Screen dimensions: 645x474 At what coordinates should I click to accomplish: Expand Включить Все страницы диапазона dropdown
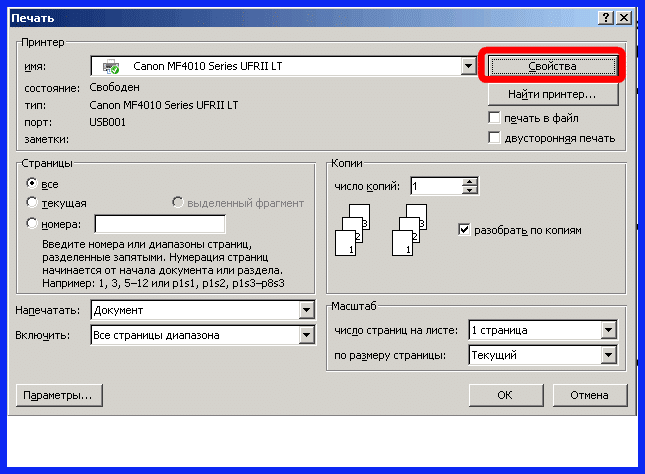306,335
